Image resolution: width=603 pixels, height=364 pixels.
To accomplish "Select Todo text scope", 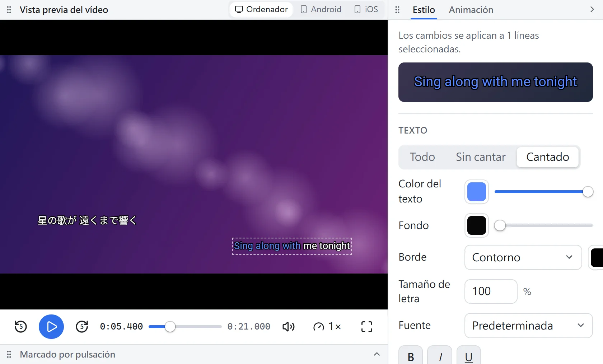I will (422, 157).
